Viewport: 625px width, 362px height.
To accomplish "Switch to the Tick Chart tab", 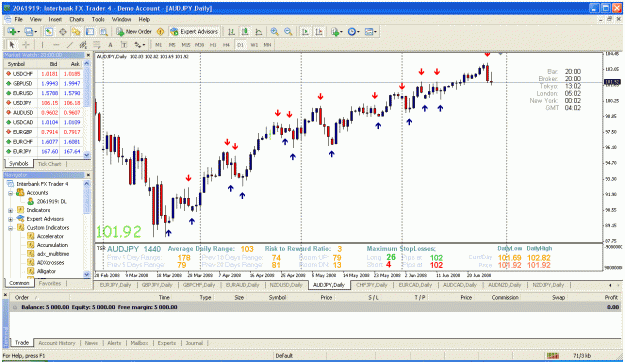I will coord(49,164).
